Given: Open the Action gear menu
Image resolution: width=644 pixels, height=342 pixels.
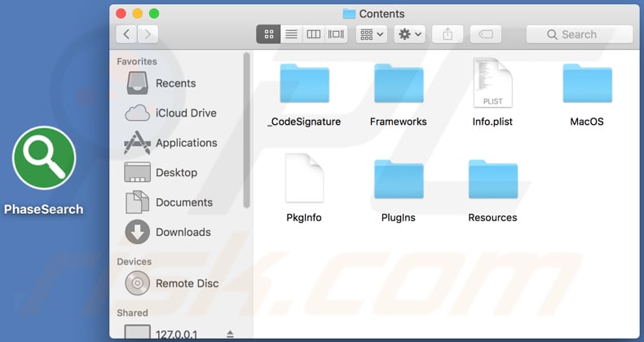Looking at the screenshot, I should (409, 34).
